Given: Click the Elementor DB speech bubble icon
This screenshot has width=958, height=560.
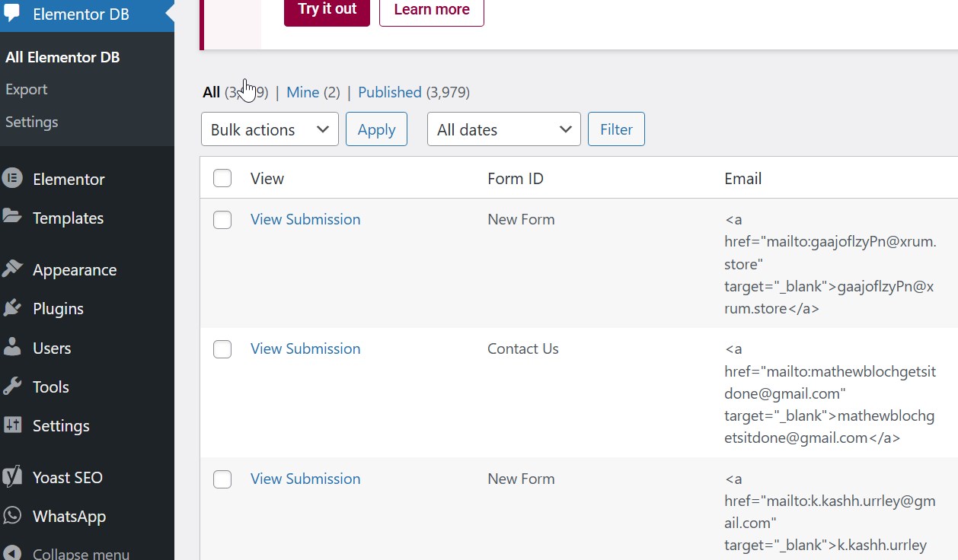Looking at the screenshot, I should click(11, 14).
